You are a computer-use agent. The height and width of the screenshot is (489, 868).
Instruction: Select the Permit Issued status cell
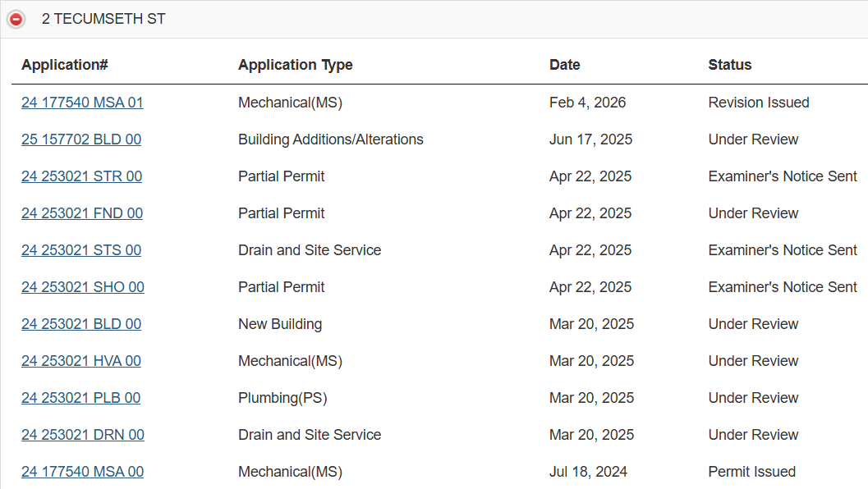click(751, 472)
